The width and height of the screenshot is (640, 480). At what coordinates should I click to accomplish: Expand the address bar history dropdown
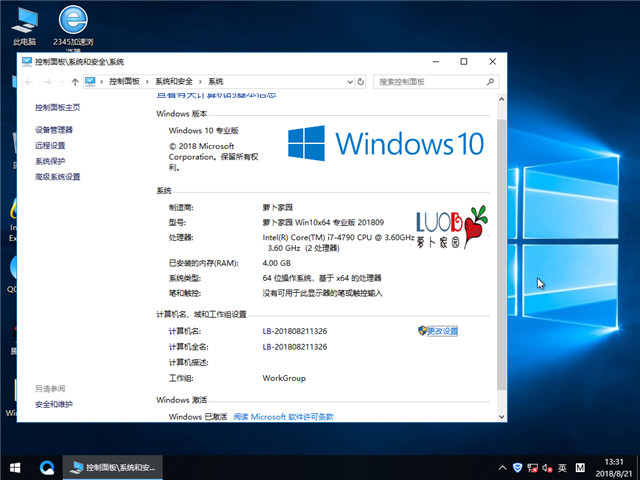coord(350,82)
